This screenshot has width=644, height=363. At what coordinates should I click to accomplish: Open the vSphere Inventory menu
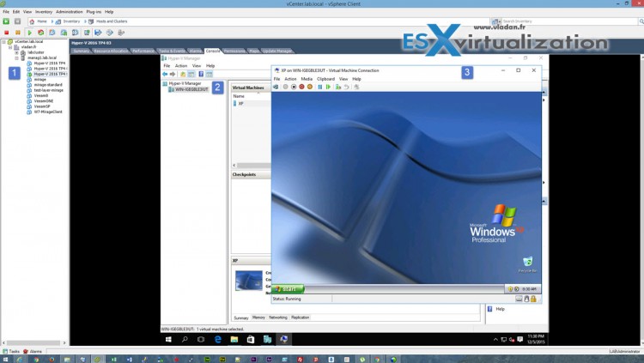[x=44, y=12]
